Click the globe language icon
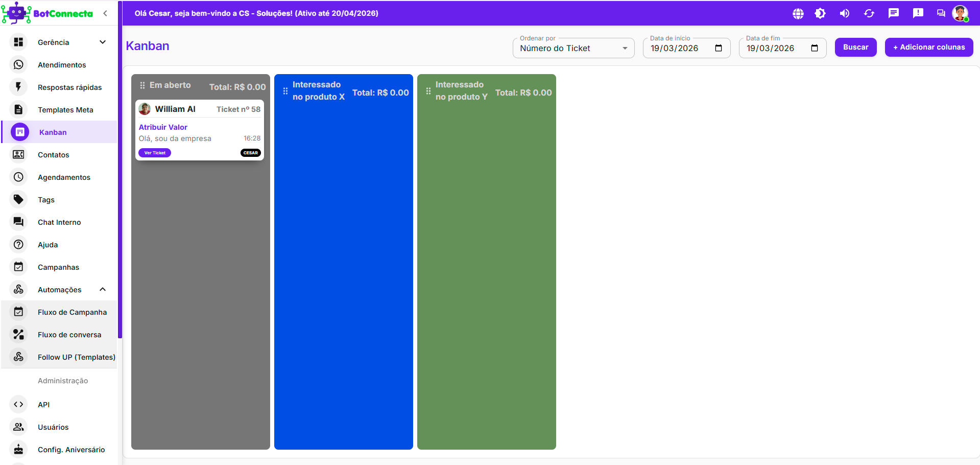Image resolution: width=980 pixels, height=465 pixels. [798, 14]
